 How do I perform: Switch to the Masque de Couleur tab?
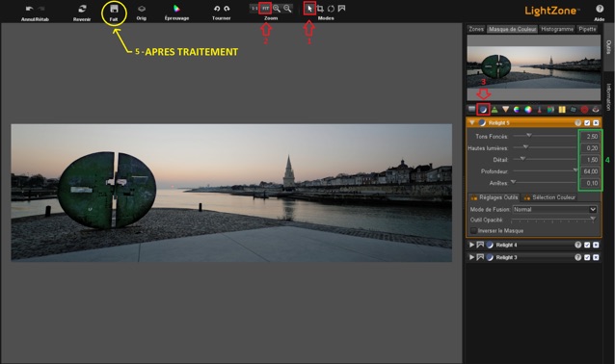click(512, 29)
